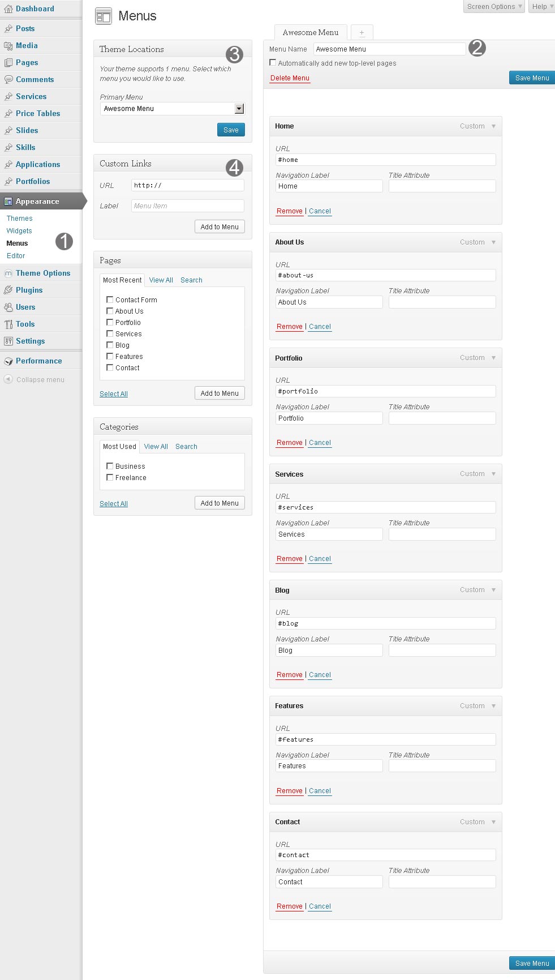Click the Comments bubble icon
The image size is (555, 980).
[8, 79]
